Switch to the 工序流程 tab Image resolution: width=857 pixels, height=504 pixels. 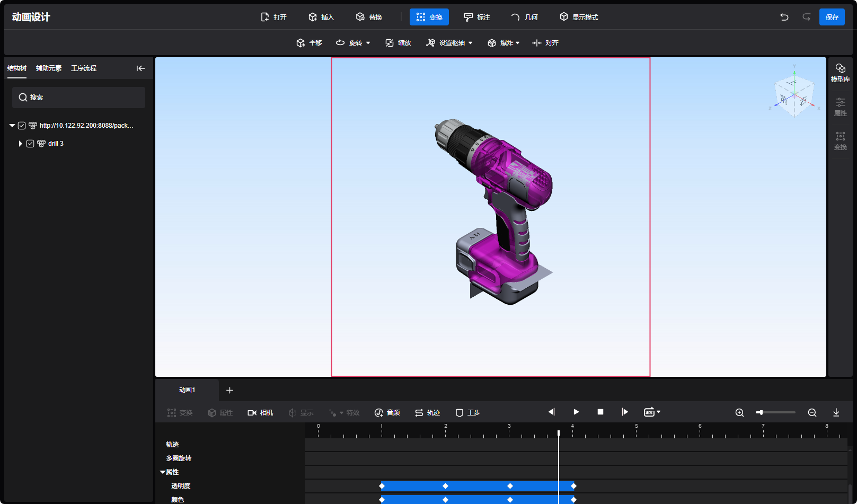[84, 68]
